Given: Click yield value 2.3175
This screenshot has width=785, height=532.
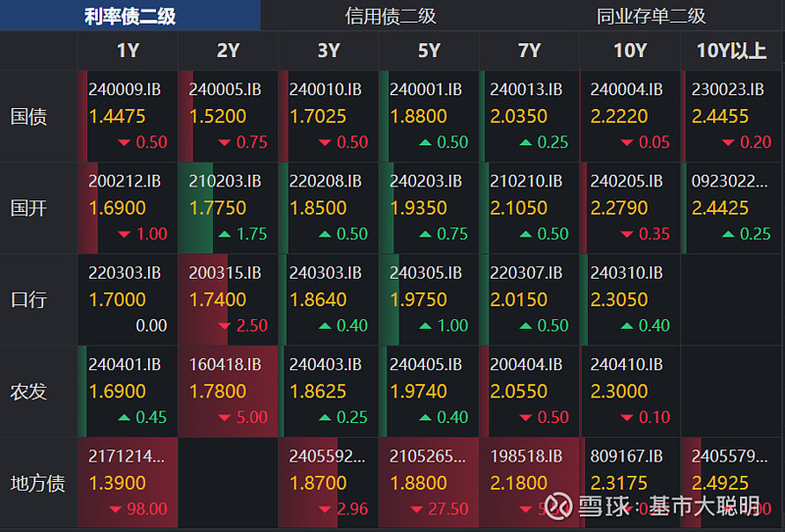Looking at the screenshot, I should (619, 483).
